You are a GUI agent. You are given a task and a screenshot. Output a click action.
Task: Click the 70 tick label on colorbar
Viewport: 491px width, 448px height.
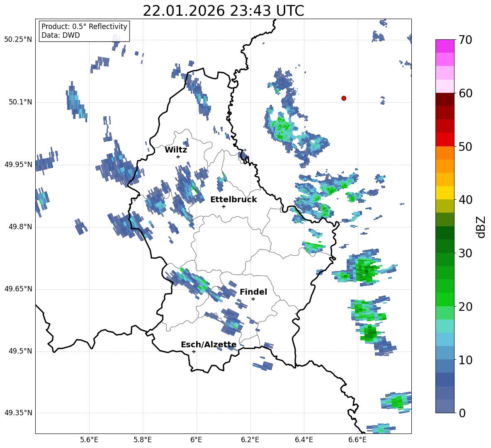click(465, 40)
